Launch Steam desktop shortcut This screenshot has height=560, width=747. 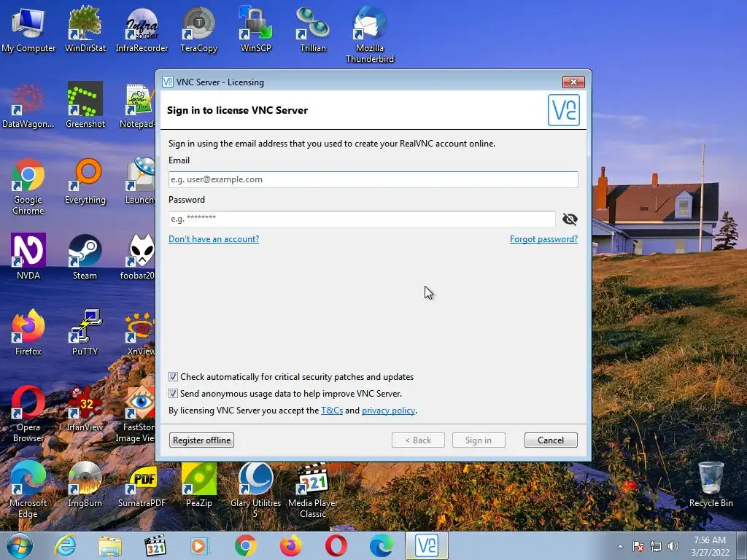85,257
